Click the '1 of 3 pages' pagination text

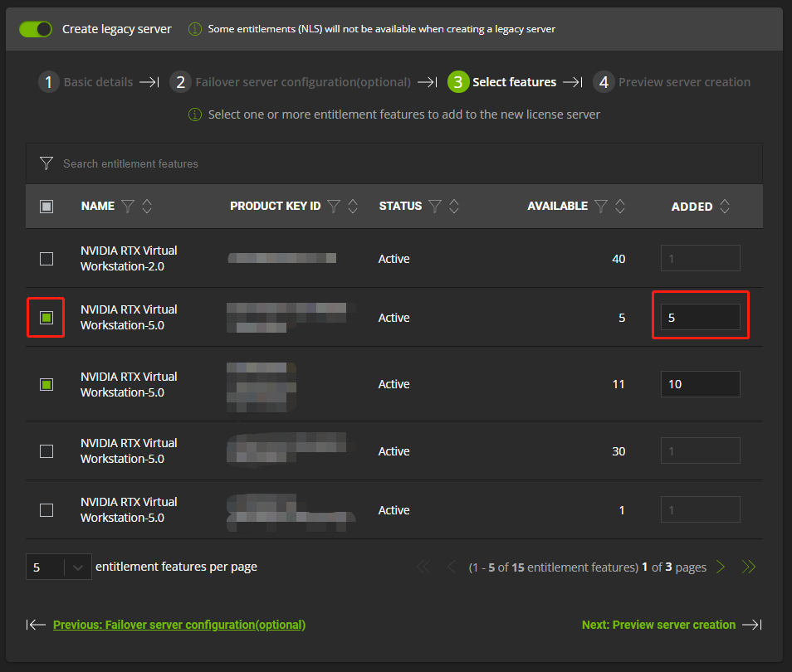674,567
